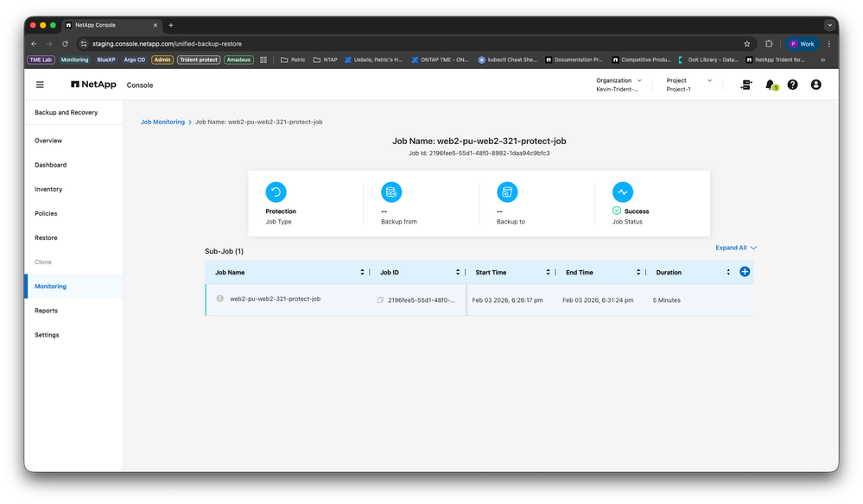Image resolution: width=863 pixels, height=504 pixels.
Task: Close the NetApp Console browser tab
Action: pyautogui.click(x=155, y=25)
